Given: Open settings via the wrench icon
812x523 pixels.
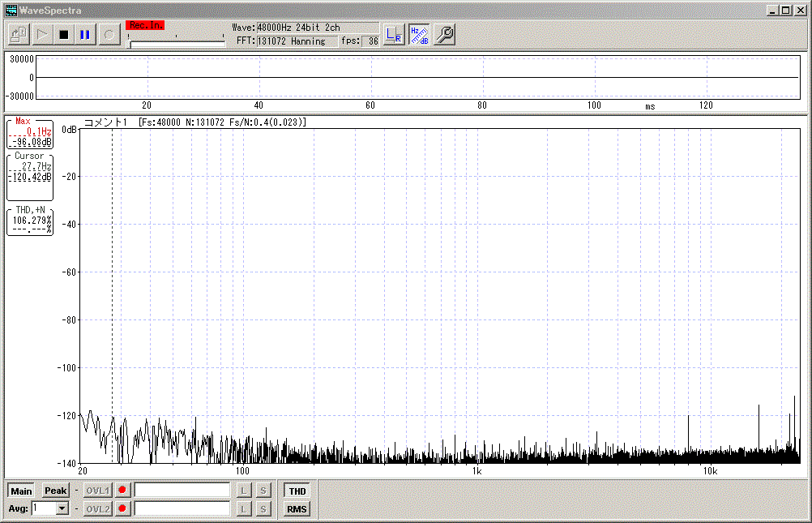Looking at the screenshot, I should click(444, 35).
